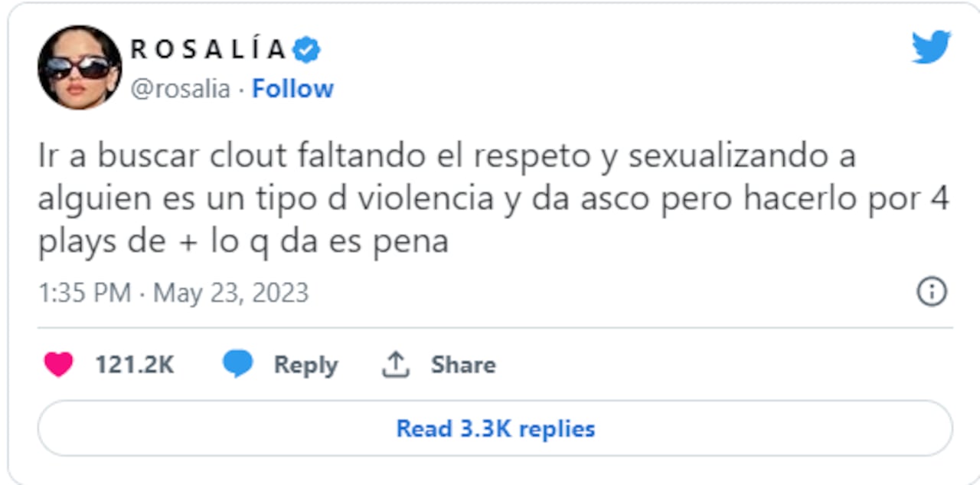Viewport: 980px width, 485px height.
Task: Click the blue verified badge
Action: coord(307,51)
